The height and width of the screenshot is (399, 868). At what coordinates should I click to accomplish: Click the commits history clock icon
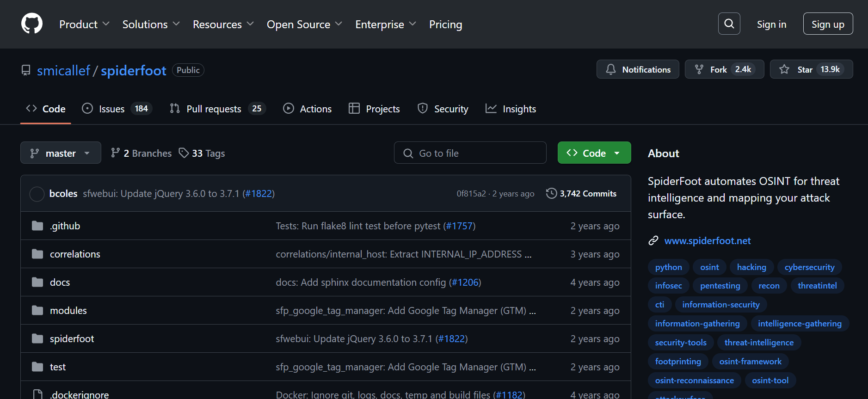(x=551, y=193)
